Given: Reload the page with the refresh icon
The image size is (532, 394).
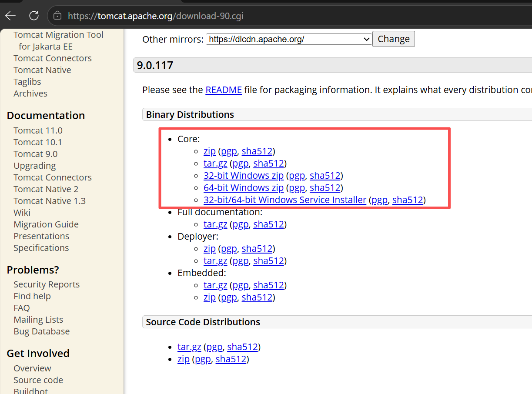Looking at the screenshot, I should point(34,16).
